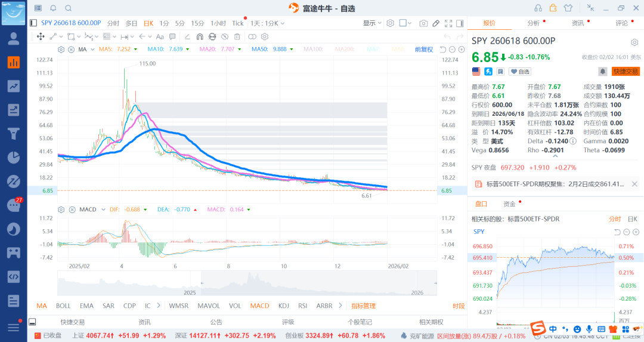Expand the MA indicator type dropdown

coord(93,50)
